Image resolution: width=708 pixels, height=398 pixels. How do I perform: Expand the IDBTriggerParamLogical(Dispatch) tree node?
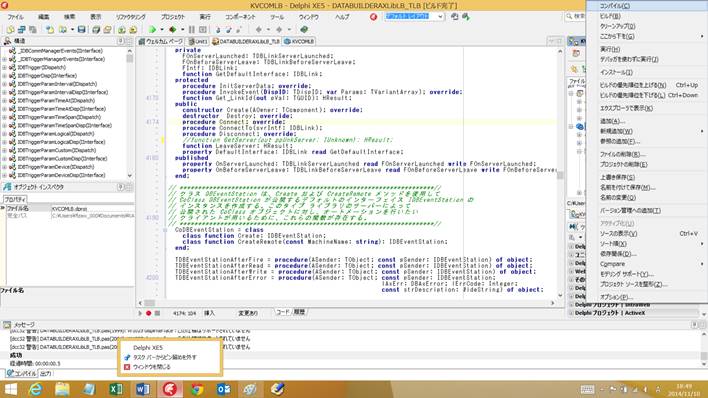pos(5,134)
